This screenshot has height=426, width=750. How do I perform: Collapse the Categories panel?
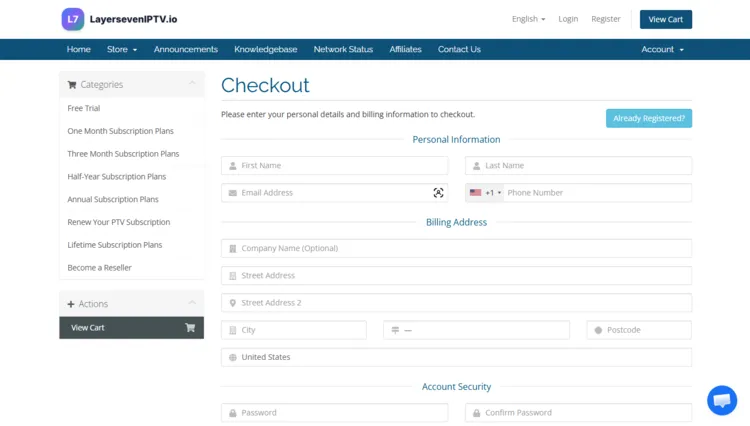(192, 84)
